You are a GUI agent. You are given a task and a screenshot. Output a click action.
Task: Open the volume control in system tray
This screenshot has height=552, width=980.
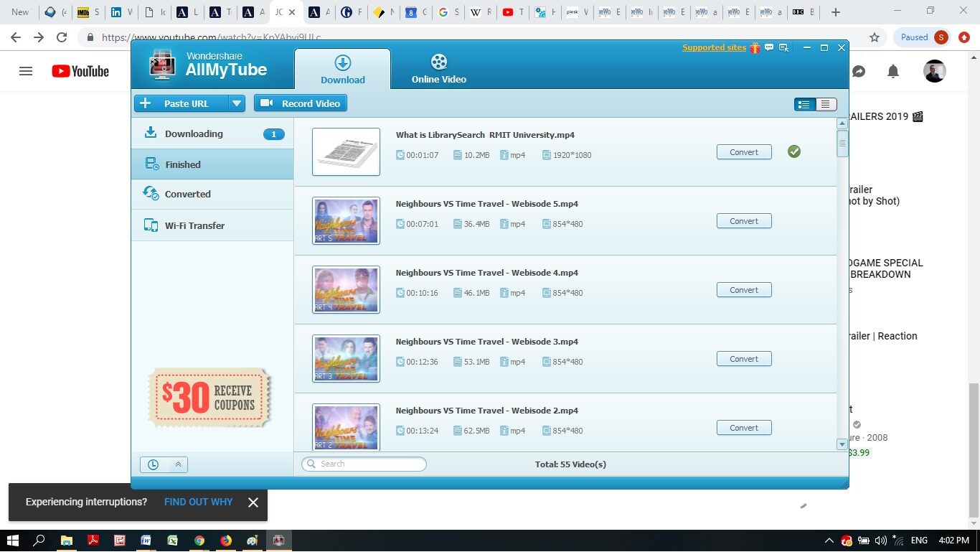coord(881,541)
